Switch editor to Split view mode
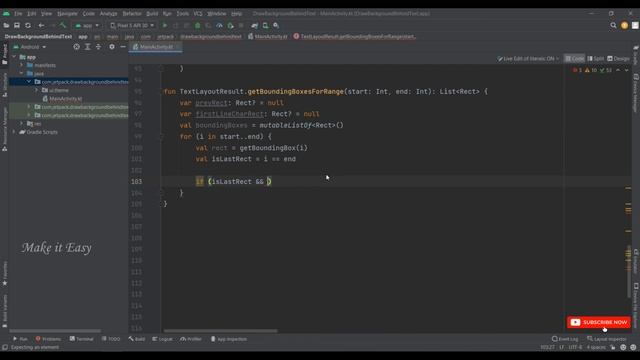This screenshot has height=360, width=640. [596, 59]
